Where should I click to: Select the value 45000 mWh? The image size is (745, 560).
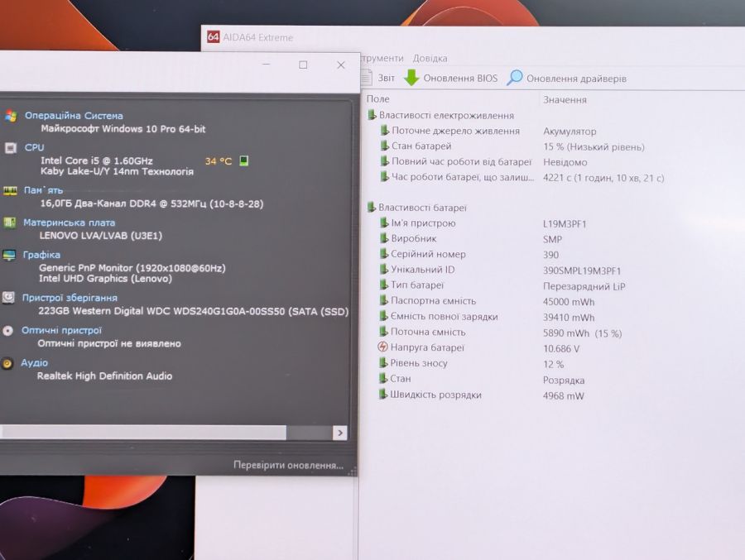point(569,302)
